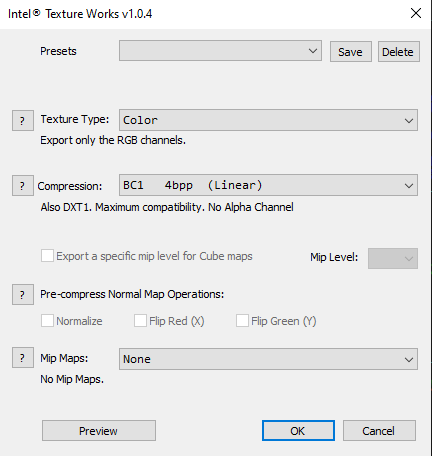
Task: Expand the Compression dropdown showing BC1 4bpp
Action: [268, 185]
